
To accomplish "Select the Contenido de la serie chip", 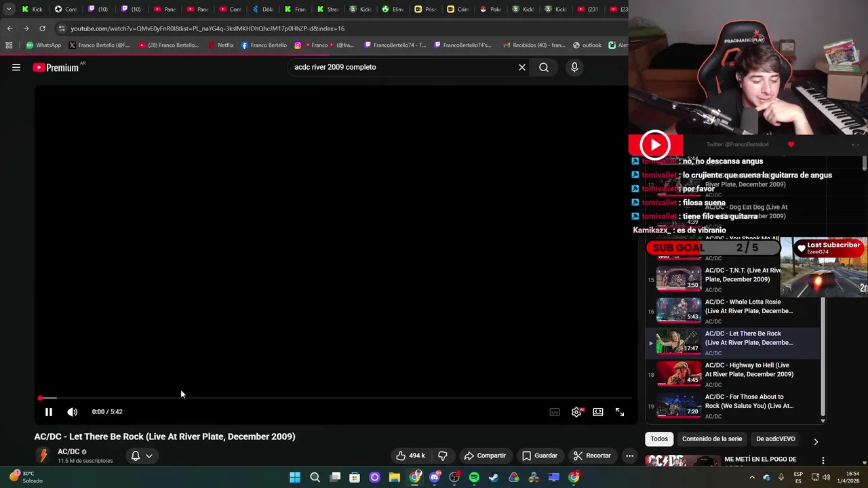I will 712,439.
